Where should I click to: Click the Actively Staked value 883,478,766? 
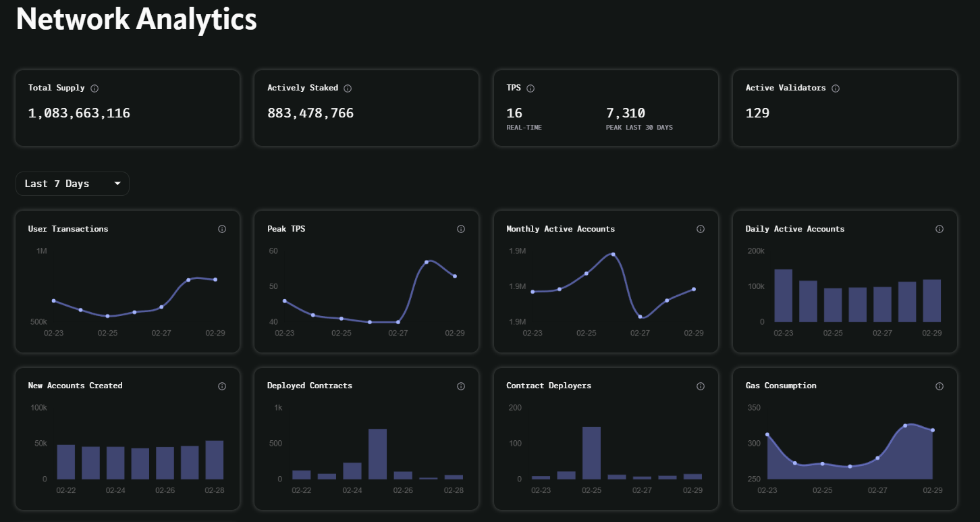310,113
